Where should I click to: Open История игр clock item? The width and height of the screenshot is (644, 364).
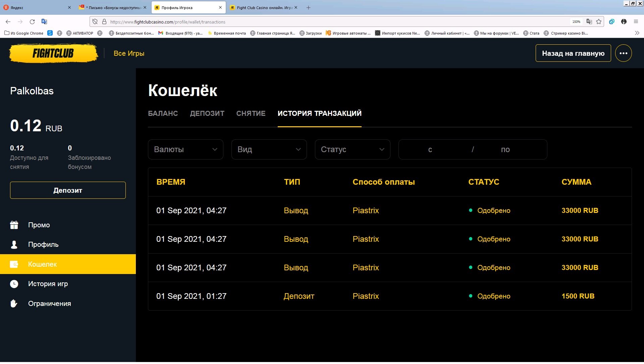pyautogui.click(x=48, y=284)
